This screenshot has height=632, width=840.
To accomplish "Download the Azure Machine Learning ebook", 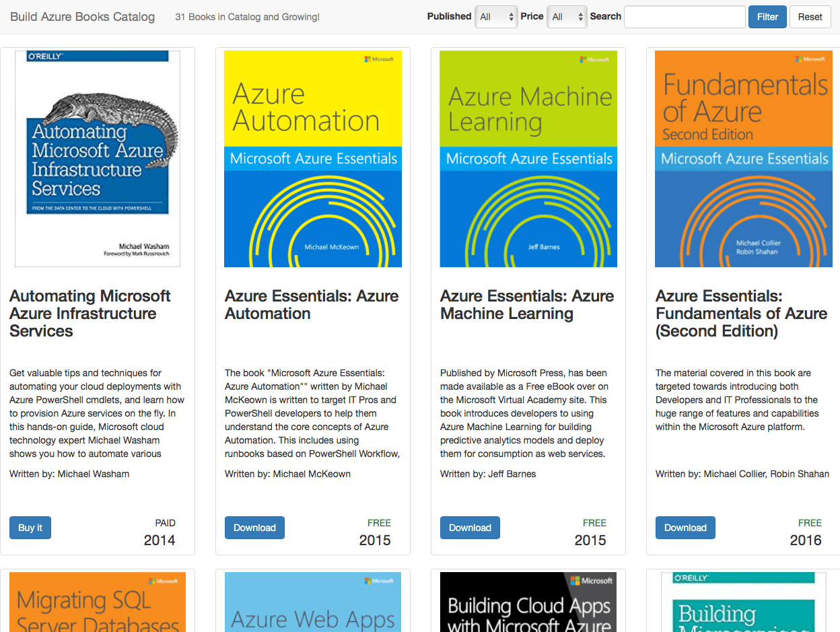I will pyautogui.click(x=470, y=528).
